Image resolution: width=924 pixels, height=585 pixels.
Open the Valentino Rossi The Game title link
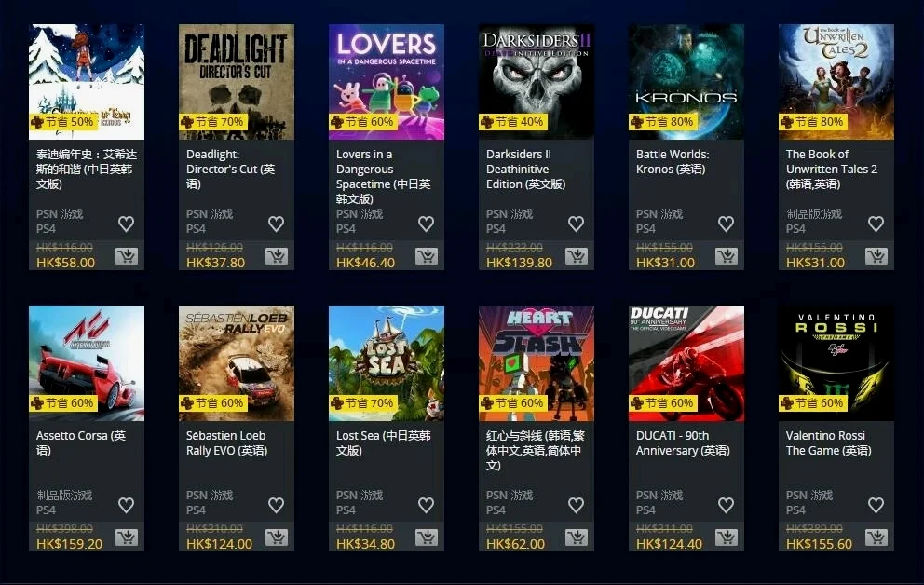click(828, 443)
